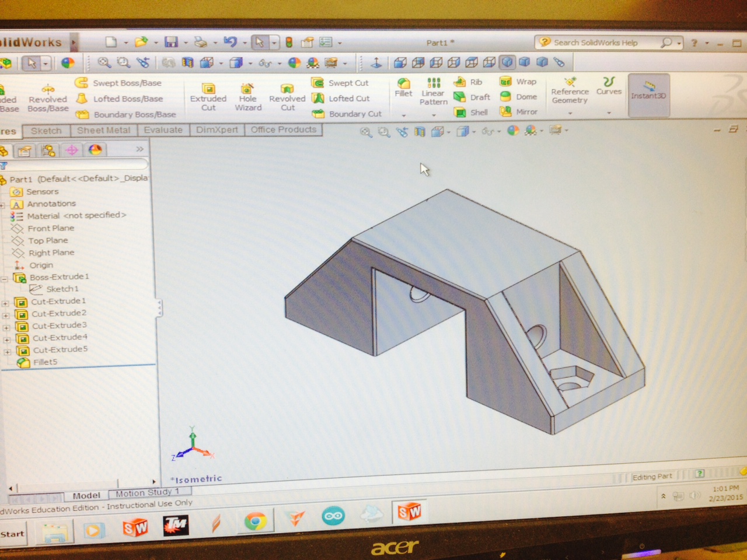747x560 pixels.
Task: Click the SolidWorks Help question mark
Action: point(694,43)
